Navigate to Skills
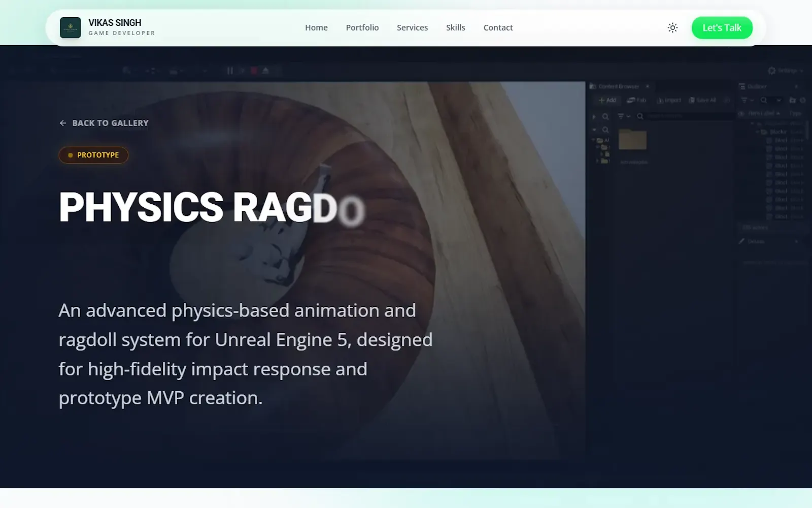Image resolution: width=812 pixels, height=508 pixels. [455, 27]
